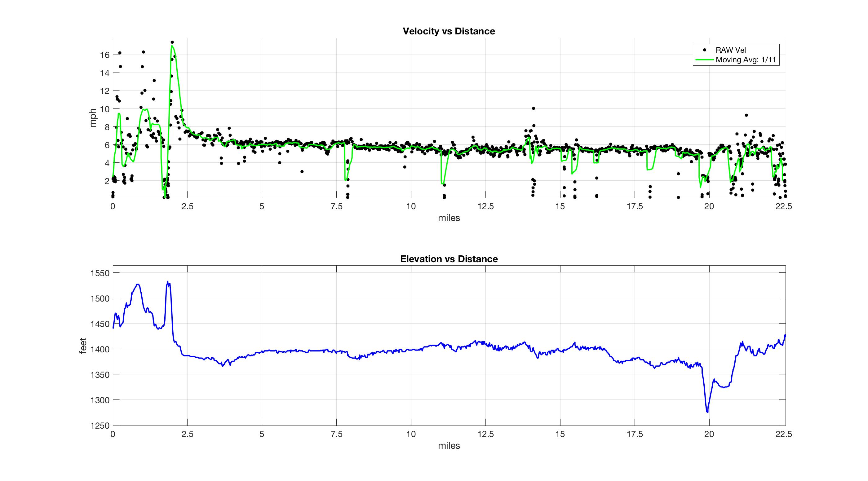Click raw velocity dot near 9 mph past mile 20
This screenshot has width=868, height=481.
746,115
